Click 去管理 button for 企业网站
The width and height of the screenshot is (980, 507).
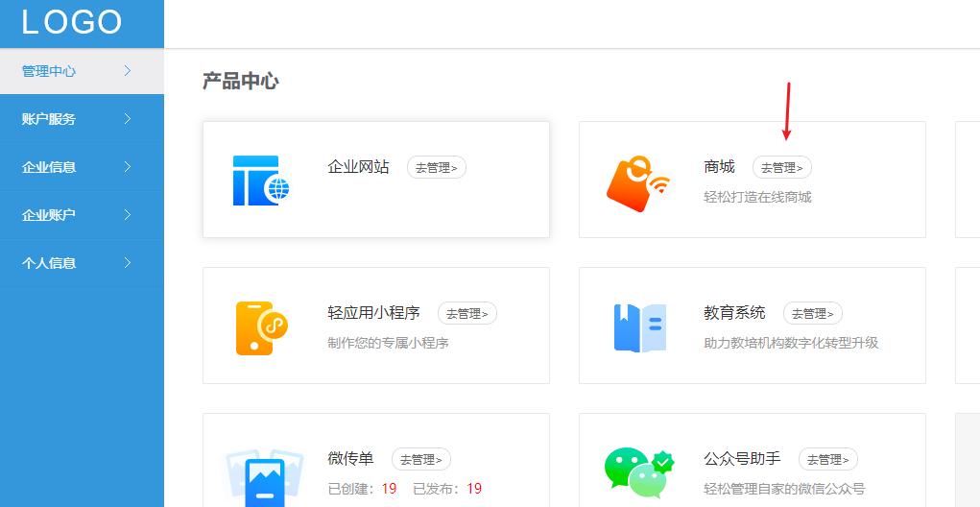437,167
